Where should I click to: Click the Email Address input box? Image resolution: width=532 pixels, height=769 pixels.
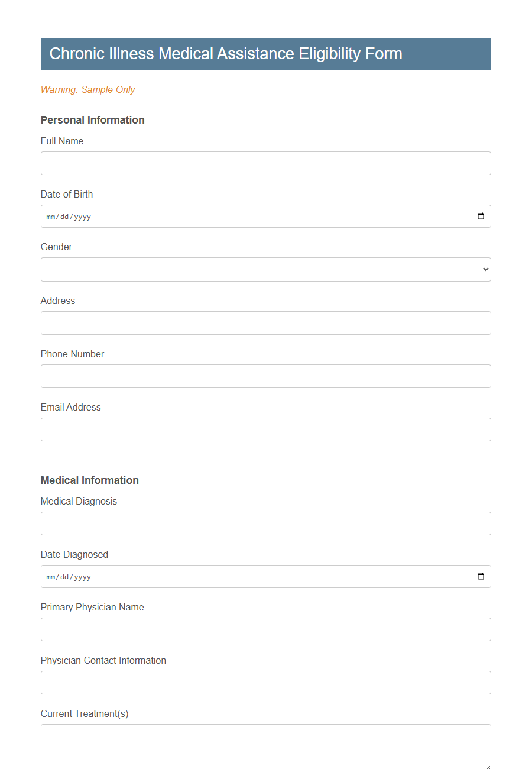[266, 429]
